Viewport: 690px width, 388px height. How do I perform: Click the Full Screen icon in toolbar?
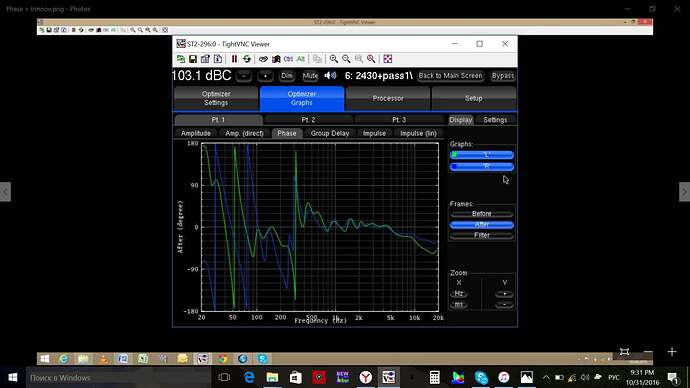tap(387, 59)
